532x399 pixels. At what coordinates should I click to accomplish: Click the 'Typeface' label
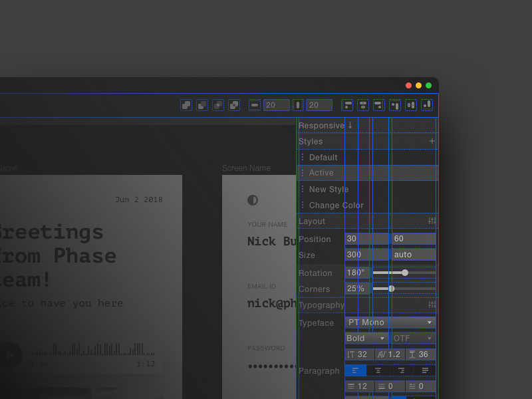coord(317,323)
